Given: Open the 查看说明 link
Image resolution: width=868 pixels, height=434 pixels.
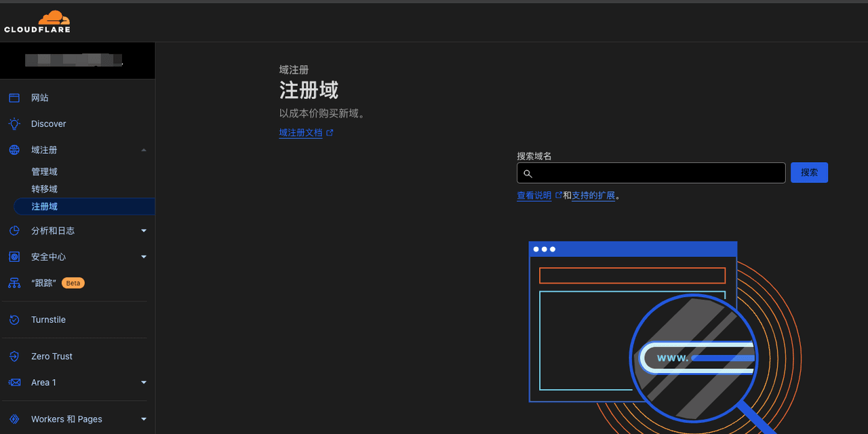Looking at the screenshot, I should tap(534, 195).
